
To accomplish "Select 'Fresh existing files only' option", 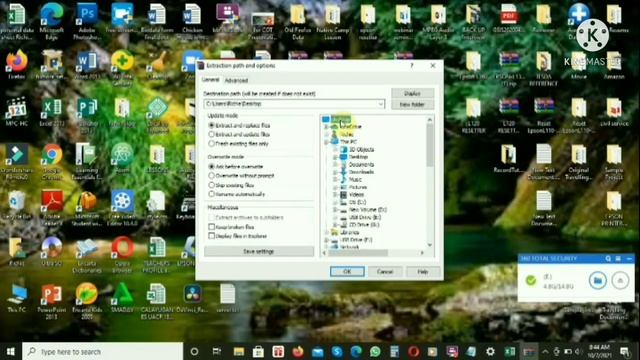I will pos(211,144).
